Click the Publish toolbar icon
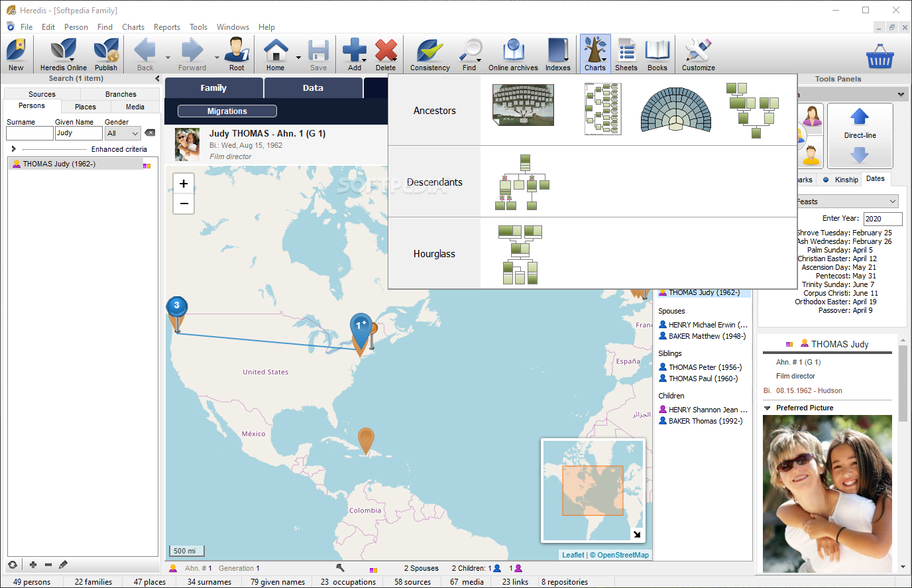Screen dimensions: 912x588 (105, 54)
